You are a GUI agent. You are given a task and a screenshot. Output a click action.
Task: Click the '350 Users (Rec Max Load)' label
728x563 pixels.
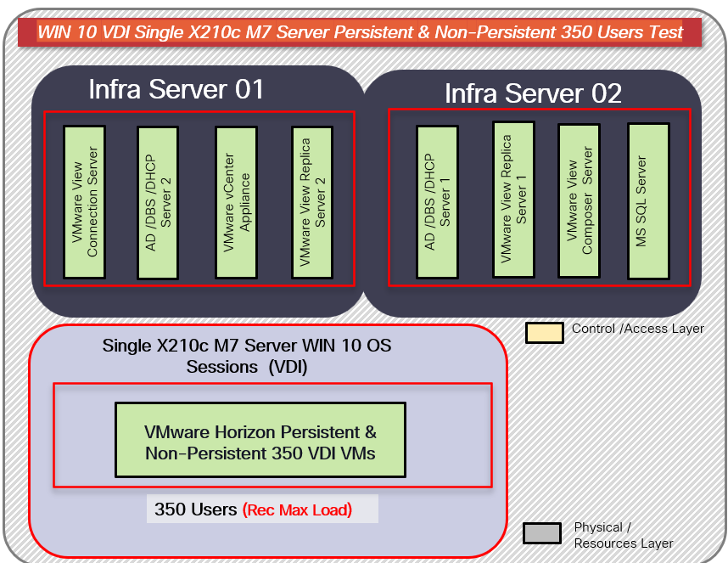tap(262, 510)
